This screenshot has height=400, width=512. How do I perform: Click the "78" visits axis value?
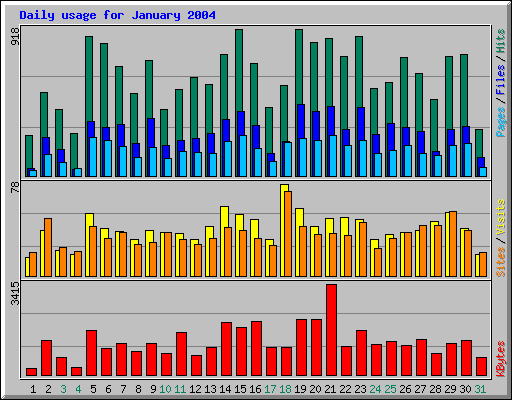[15, 187]
